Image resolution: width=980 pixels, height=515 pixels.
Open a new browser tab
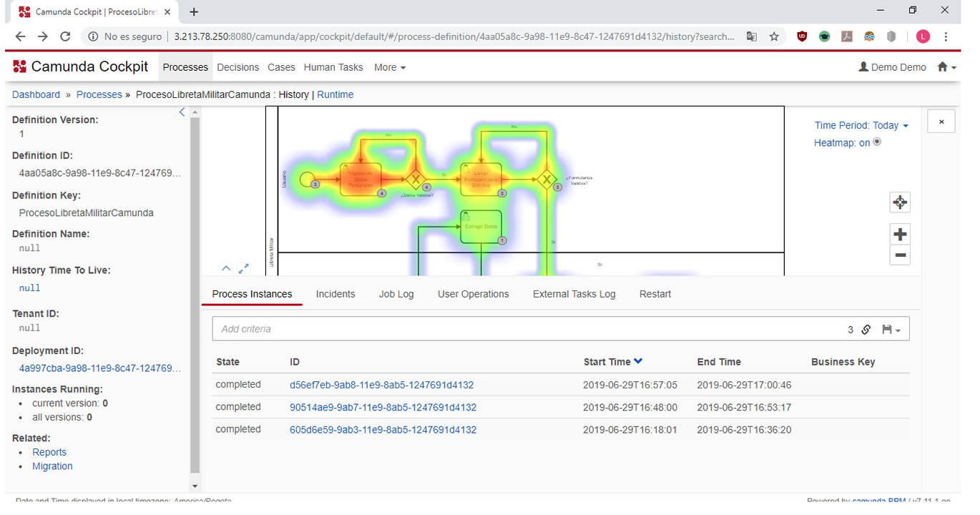[194, 11]
